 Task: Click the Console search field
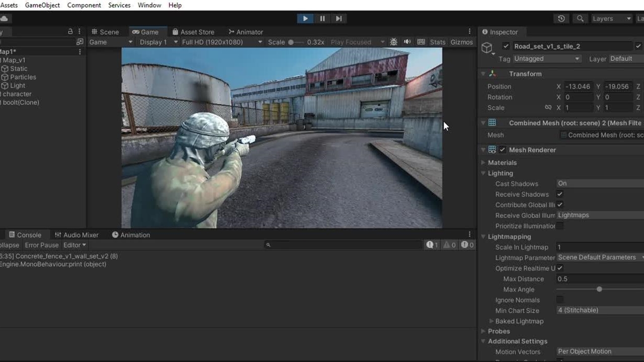(x=345, y=245)
